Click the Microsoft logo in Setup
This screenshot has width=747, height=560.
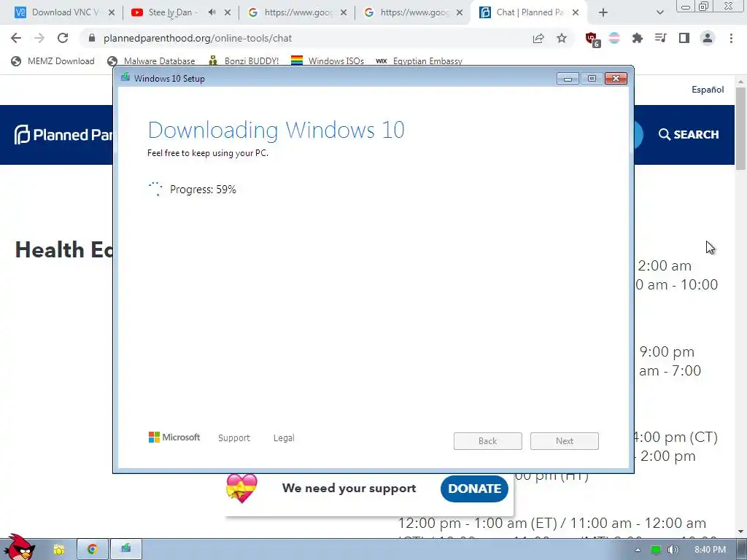[174, 437]
